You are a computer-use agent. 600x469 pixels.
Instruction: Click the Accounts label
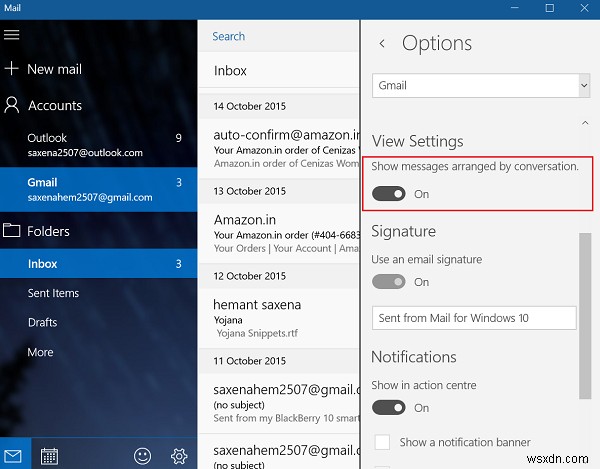(x=55, y=106)
